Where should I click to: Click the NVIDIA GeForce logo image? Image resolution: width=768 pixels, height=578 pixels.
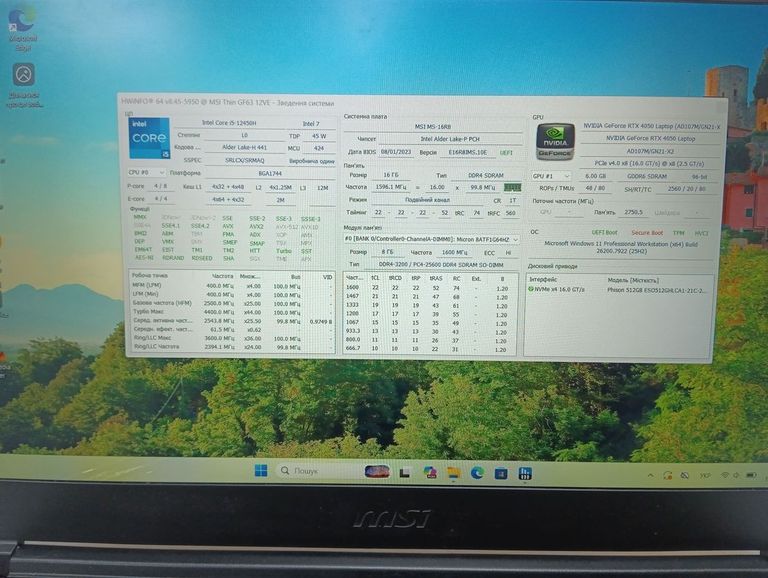[x=555, y=142]
